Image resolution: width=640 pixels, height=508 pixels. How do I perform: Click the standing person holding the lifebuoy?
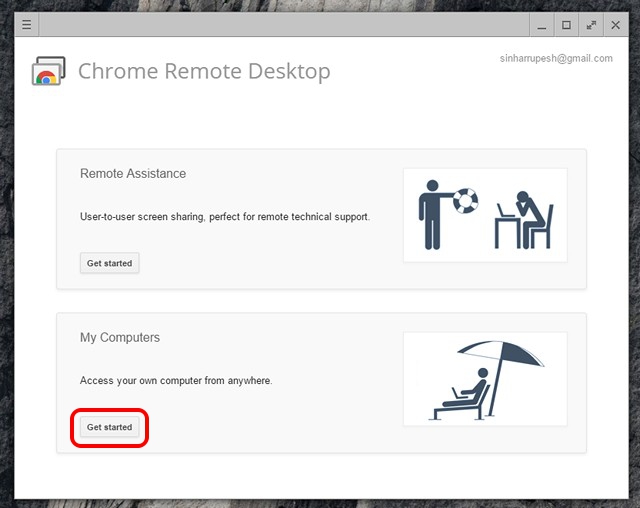tap(432, 214)
